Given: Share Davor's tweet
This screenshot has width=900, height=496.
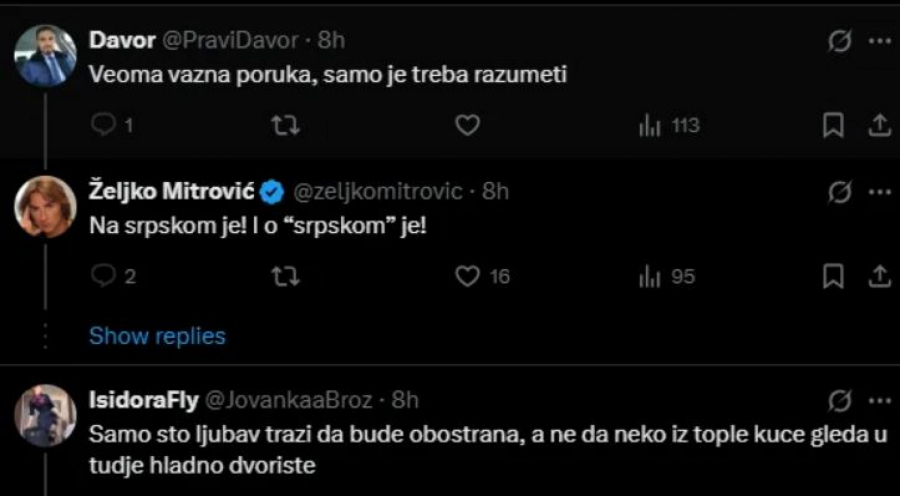Looking at the screenshot, I should tap(880, 126).
